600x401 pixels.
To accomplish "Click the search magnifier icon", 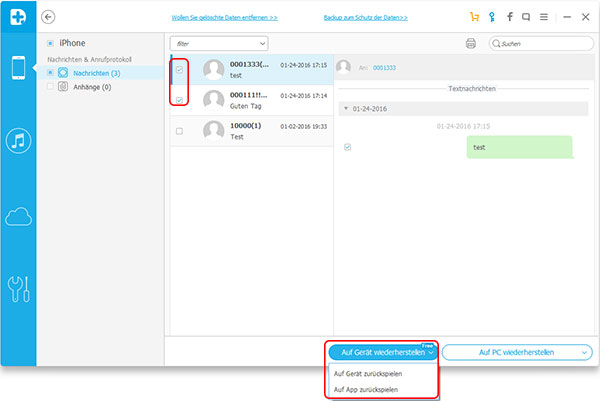I will point(496,44).
